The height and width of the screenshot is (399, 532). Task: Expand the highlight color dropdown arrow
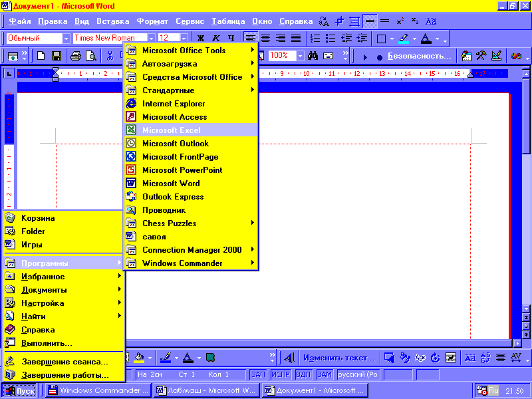[414, 39]
